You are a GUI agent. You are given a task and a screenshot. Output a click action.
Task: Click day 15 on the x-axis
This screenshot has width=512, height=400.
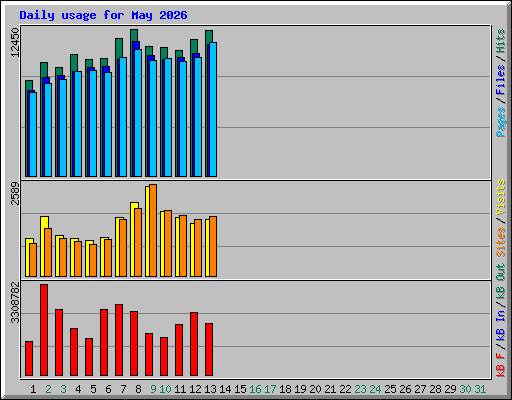pos(240,389)
